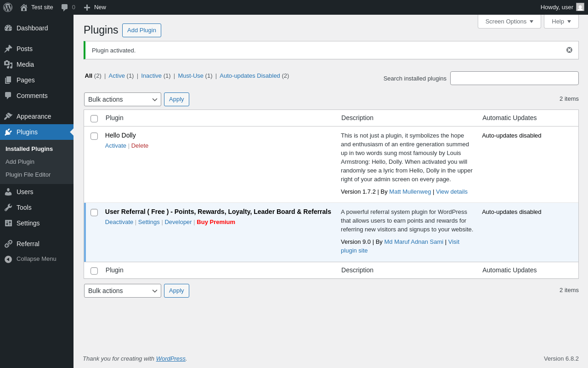Click the Referral chain-link icon

pyautogui.click(x=8, y=244)
